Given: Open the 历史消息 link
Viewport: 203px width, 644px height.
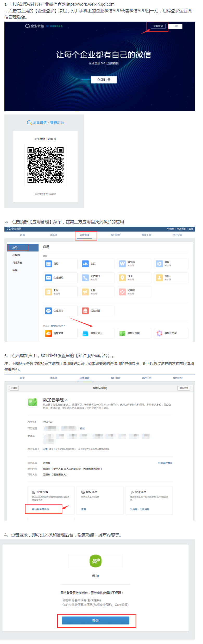Looking at the screenshot, I should 144,509.
